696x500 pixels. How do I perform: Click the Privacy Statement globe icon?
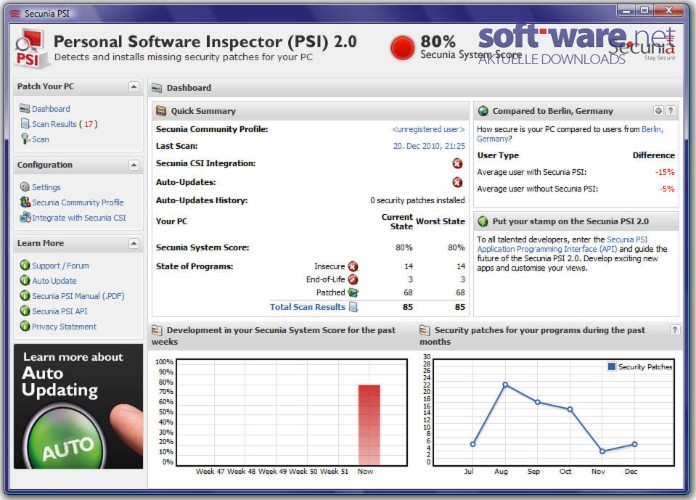pyautogui.click(x=25, y=326)
